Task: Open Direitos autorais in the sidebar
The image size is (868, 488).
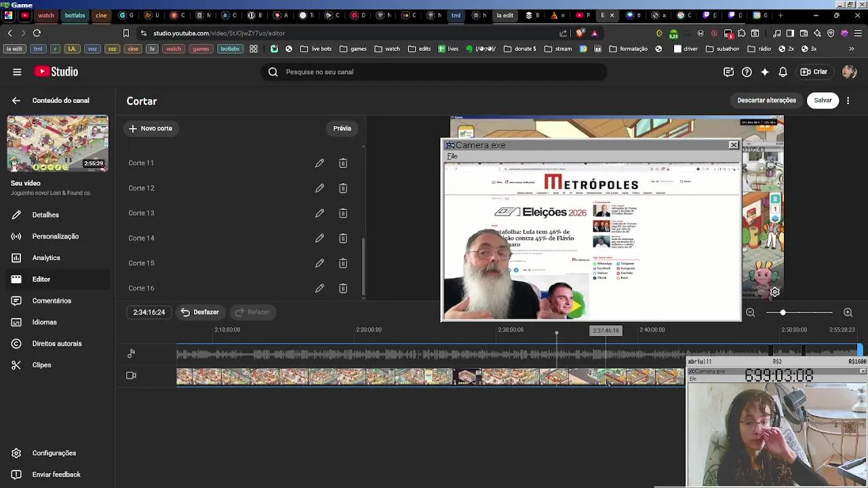Action: coord(57,344)
